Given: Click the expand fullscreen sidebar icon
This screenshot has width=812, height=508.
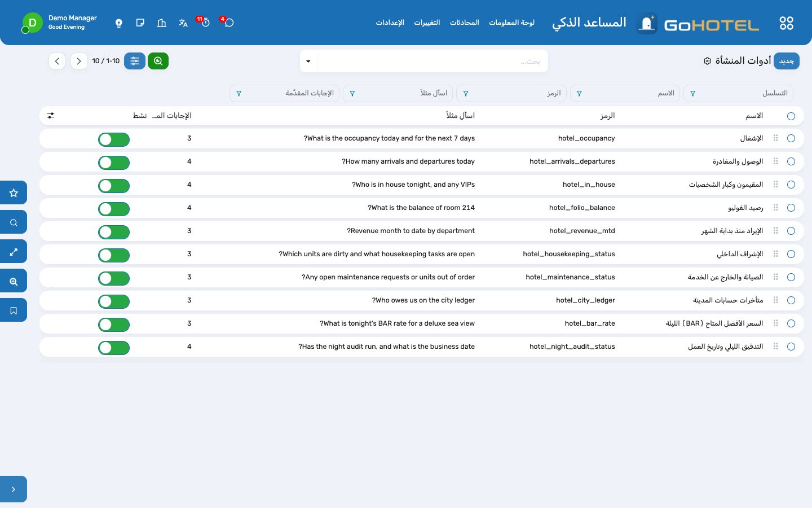Looking at the screenshot, I should coord(14,252).
